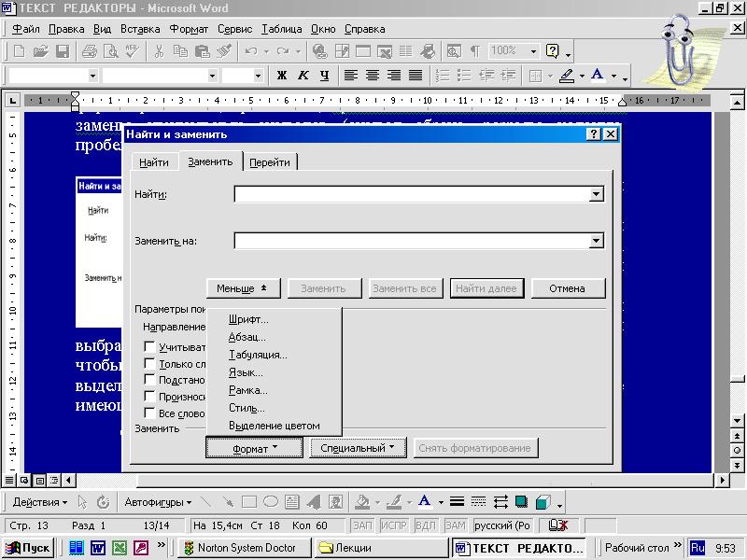Click the Copy icon
The width and height of the screenshot is (747, 560).
180,51
